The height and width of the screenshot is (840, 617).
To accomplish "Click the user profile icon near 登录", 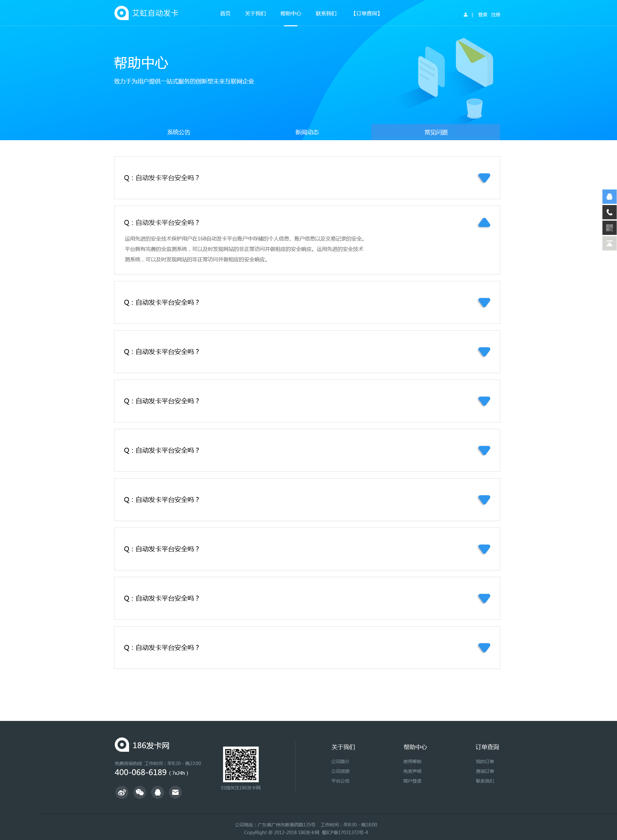I will tap(465, 15).
